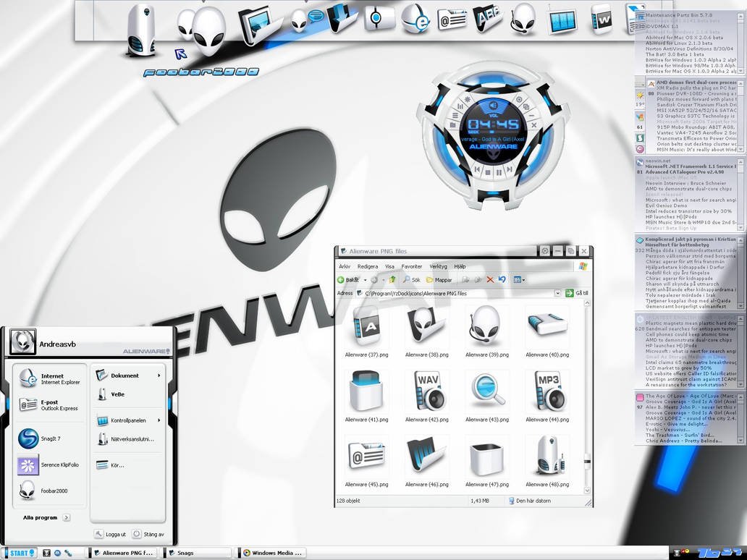Screen dimensions: 747x560
Task: Go to previous track in Alienware player
Action: 476,169
